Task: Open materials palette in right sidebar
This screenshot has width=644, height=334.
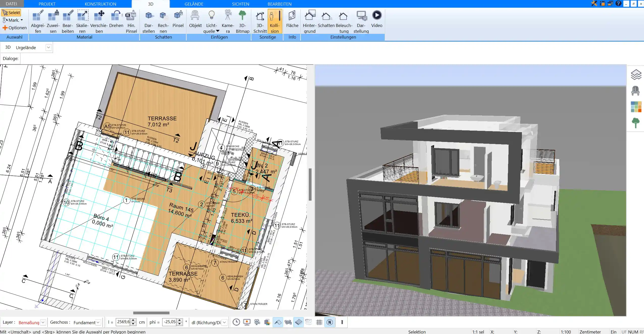Action: [636, 107]
